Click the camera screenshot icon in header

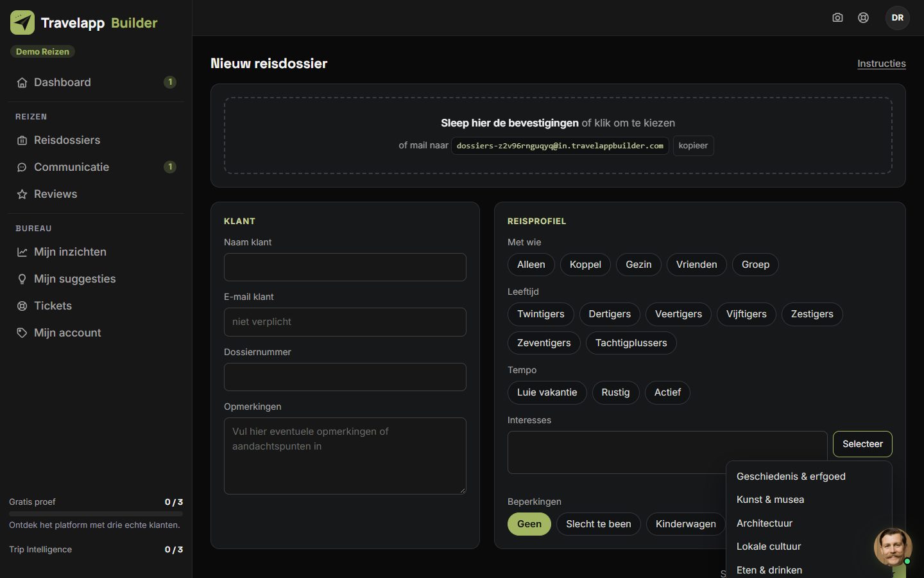pyautogui.click(x=837, y=18)
